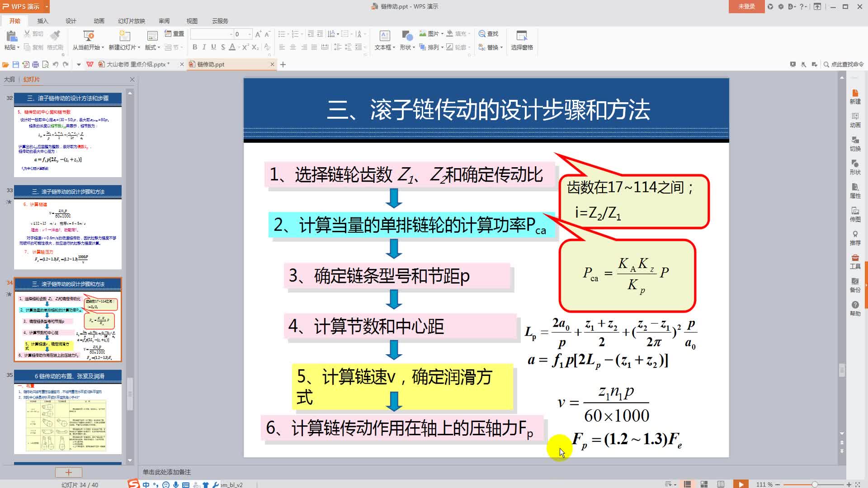868x488 pixels.
Task: Toggle underline formatting with the U button
Action: coord(212,47)
